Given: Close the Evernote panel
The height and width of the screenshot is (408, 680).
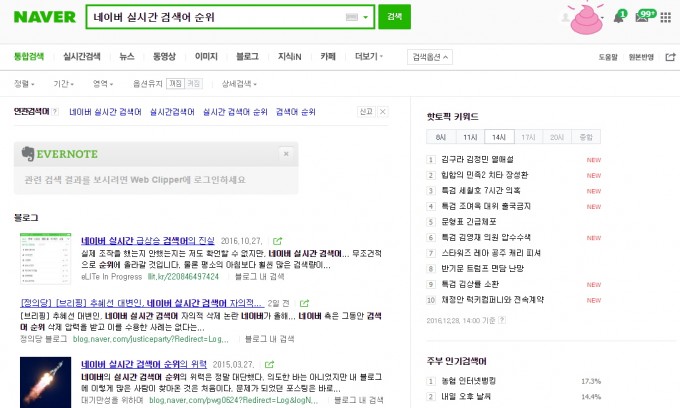Looking at the screenshot, I should pos(286,154).
